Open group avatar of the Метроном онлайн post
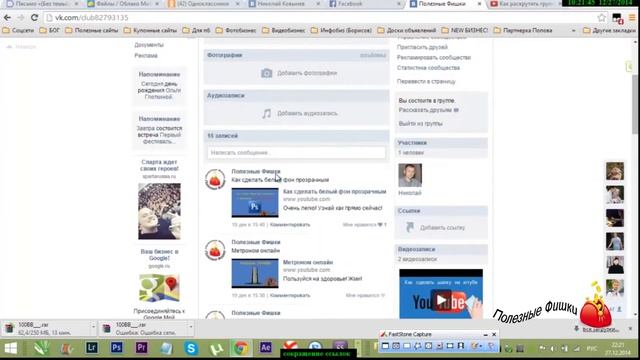Image resolution: width=640 pixels, height=360 pixels. [215, 250]
